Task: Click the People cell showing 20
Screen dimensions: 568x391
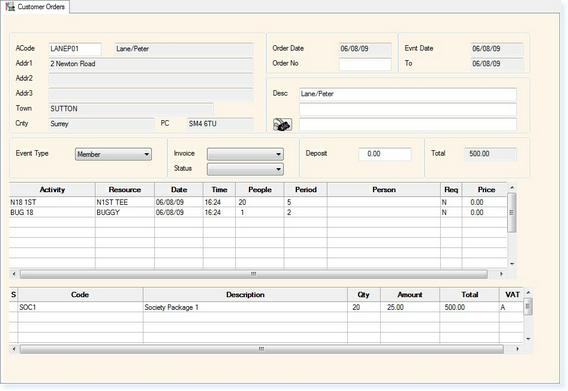Action: coord(260,202)
